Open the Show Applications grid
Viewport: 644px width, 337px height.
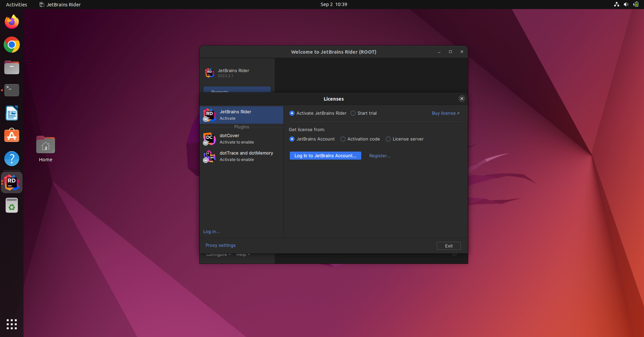tap(11, 324)
